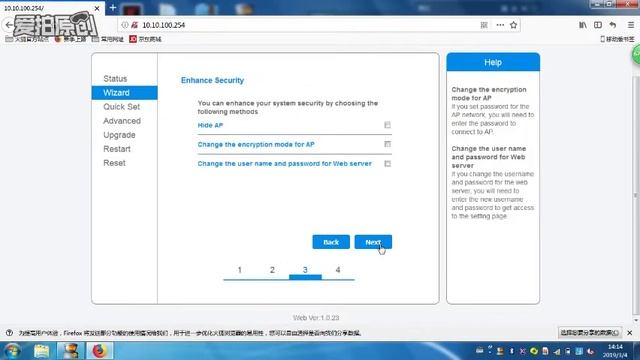Close the 10.10.100.254 tab
The width and height of the screenshot is (640, 360).
tap(97, 8)
